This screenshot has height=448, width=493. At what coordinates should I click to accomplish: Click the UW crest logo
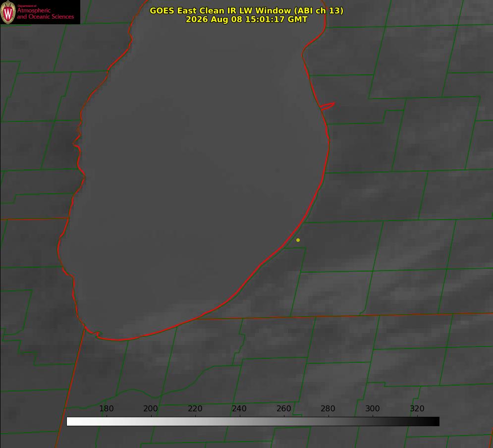(x=8, y=12)
